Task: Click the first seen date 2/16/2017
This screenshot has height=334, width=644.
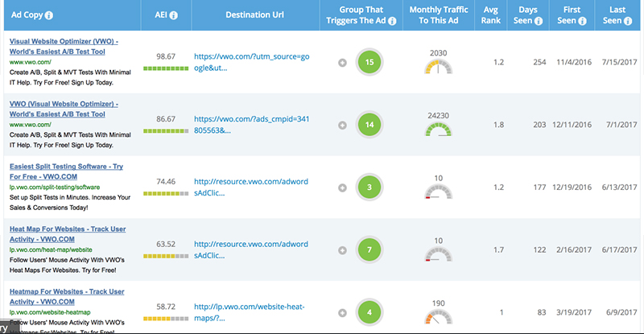Action: coord(574,249)
